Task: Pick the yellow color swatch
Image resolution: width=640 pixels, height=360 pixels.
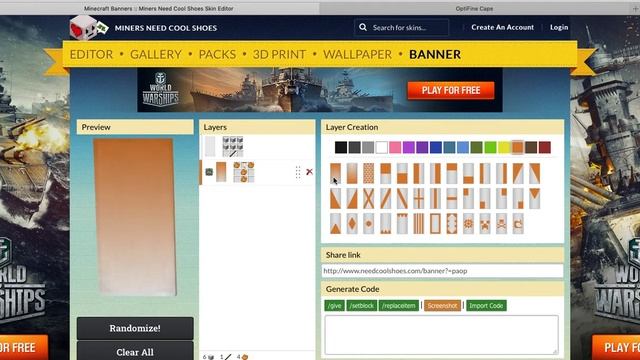Action: pyautogui.click(x=504, y=147)
